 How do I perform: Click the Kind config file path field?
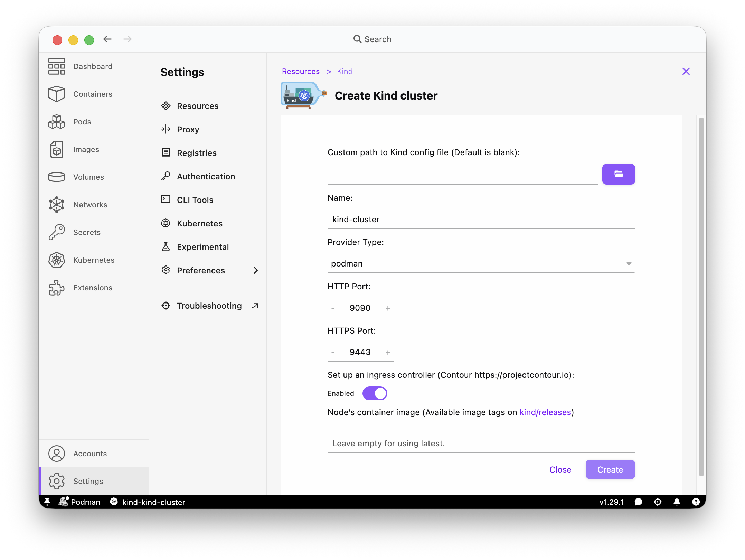[x=463, y=175]
